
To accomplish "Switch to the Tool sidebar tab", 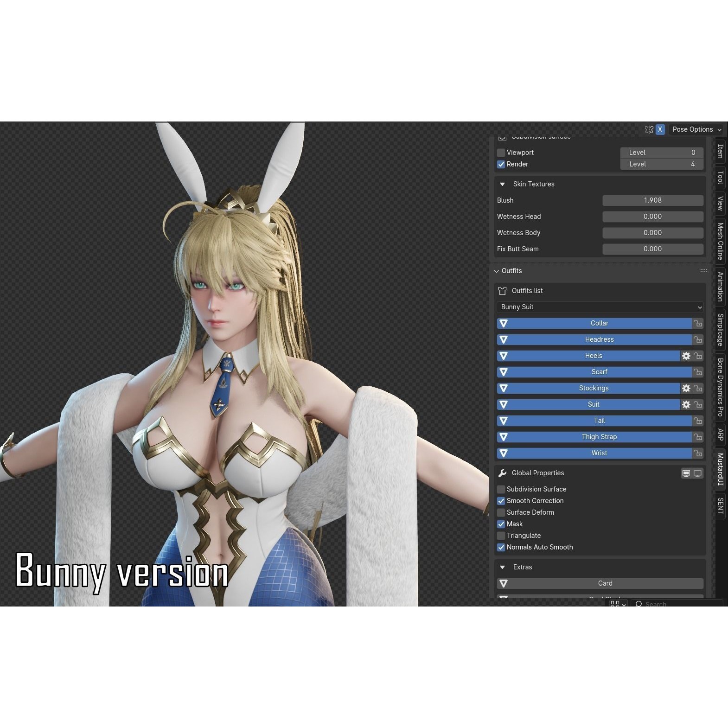I will (720, 177).
